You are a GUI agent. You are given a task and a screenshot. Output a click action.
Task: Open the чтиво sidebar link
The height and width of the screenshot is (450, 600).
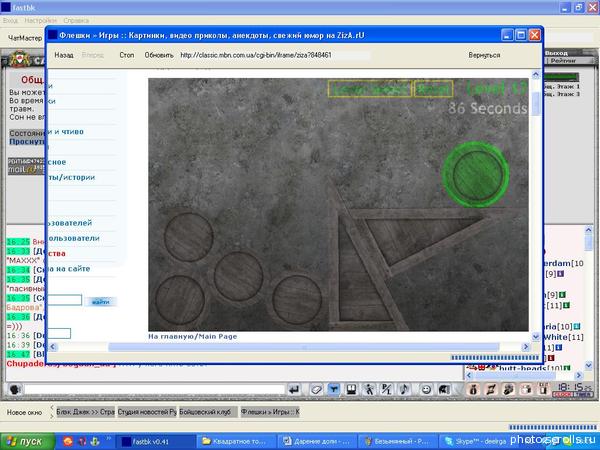71,132
